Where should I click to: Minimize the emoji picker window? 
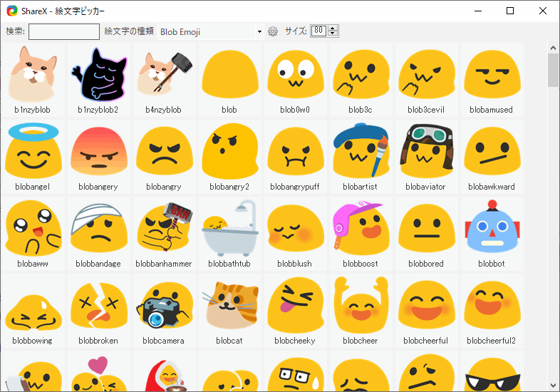pos(478,11)
